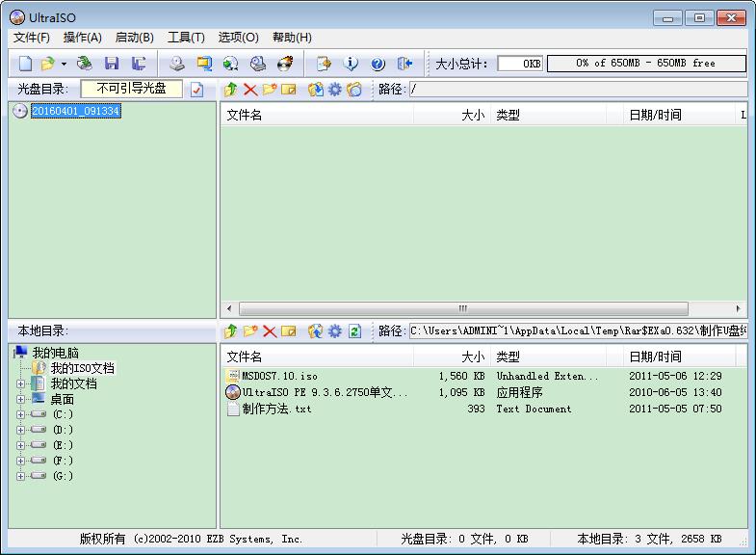Click the Save As icon
Image resolution: width=756 pixels, height=555 pixels.
point(139,64)
